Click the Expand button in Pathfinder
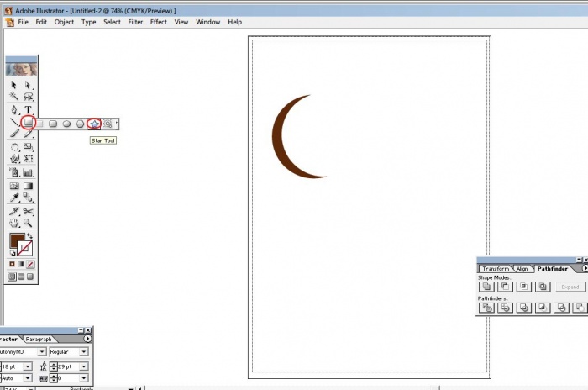This screenshot has width=588, height=390. pyautogui.click(x=570, y=287)
